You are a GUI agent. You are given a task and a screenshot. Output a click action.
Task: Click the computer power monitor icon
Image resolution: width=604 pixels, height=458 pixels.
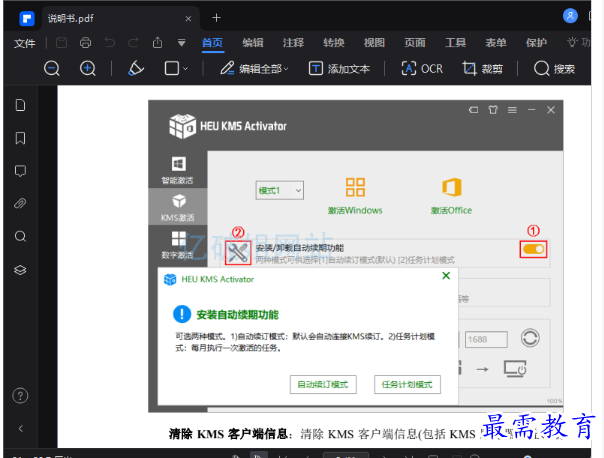515,369
